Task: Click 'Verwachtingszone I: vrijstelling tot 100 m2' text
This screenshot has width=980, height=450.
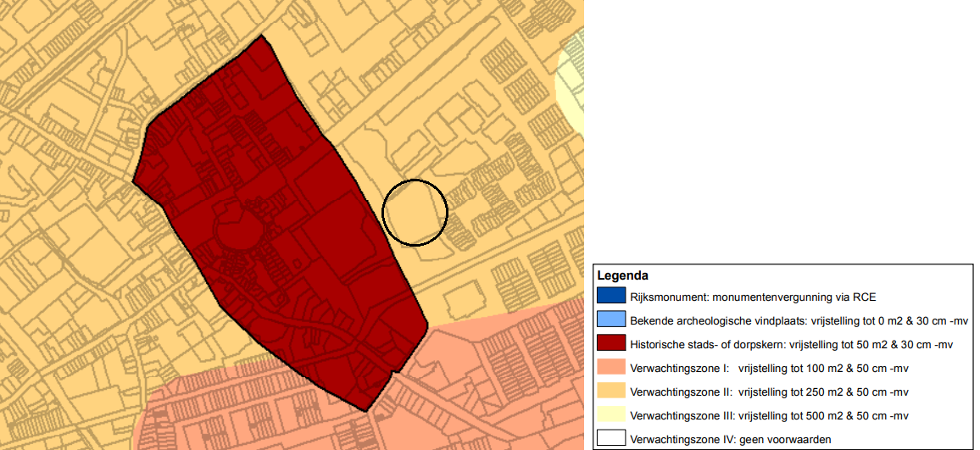Action: [x=770, y=368]
